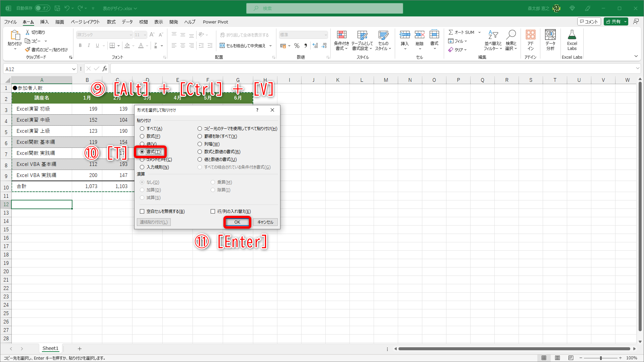The width and height of the screenshot is (644, 362).
Task: Click the Conditional Formatting icon
Action: click(x=341, y=35)
